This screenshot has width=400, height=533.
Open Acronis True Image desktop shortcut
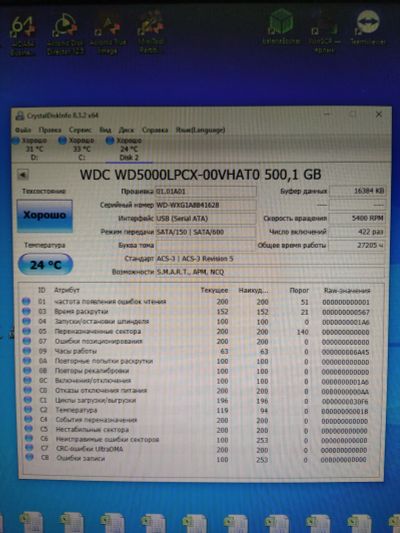pyautogui.click(x=108, y=34)
